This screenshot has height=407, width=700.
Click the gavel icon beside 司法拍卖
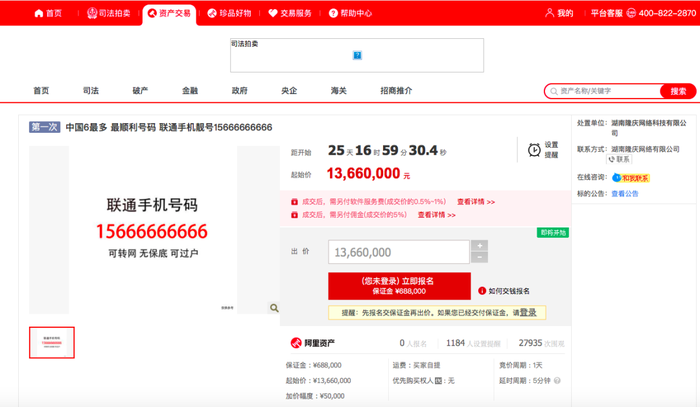(x=92, y=13)
